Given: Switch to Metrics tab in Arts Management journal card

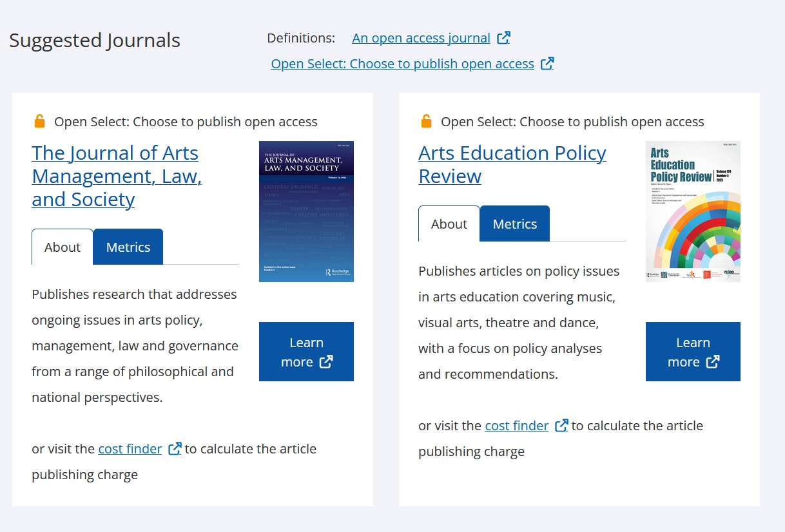Looking at the screenshot, I should [x=128, y=247].
